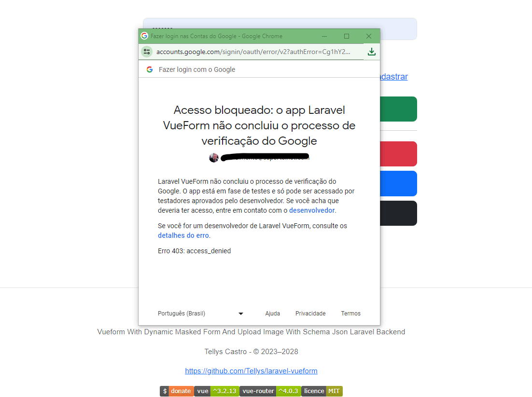
Task: Click the donate badge
Action: click(x=177, y=391)
